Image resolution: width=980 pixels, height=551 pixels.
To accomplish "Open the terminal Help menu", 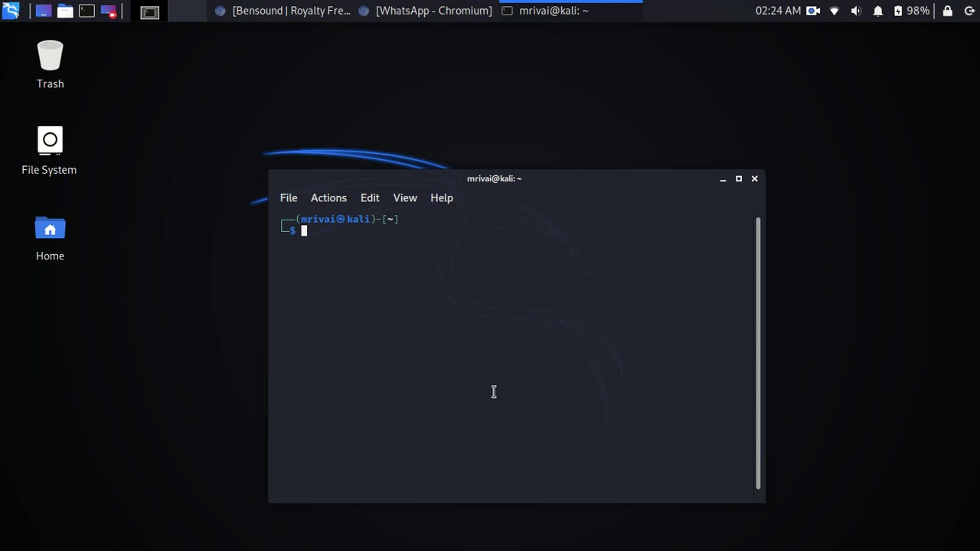I will [442, 197].
